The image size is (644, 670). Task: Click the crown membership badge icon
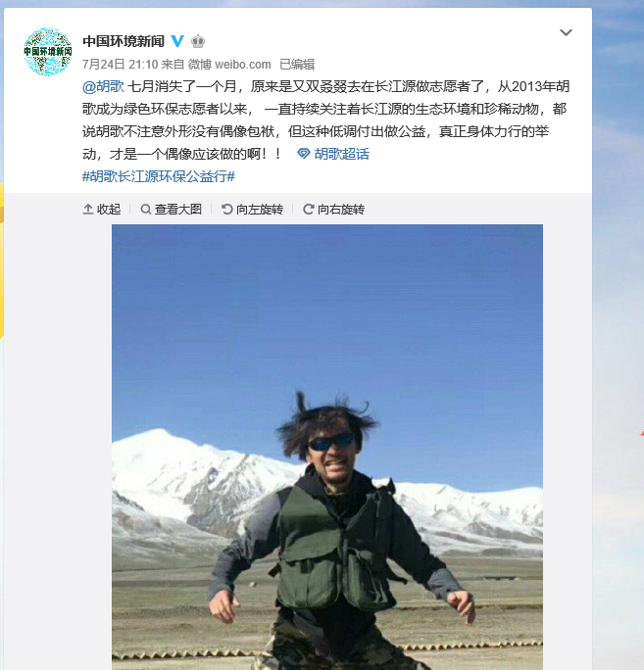click(198, 41)
